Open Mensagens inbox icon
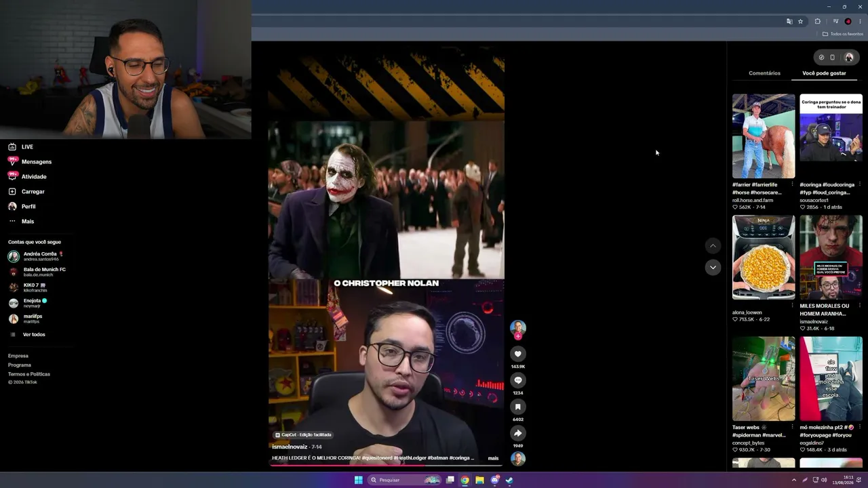 [x=12, y=161]
